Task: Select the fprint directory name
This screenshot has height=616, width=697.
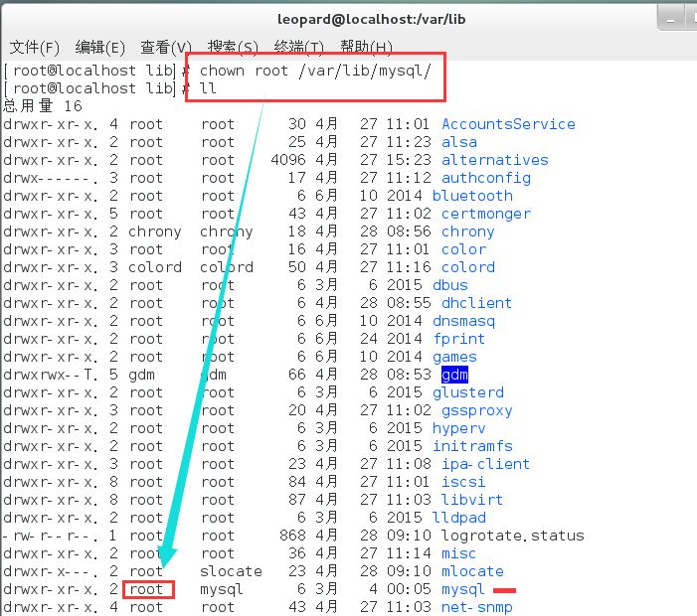Action: point(458,339)
